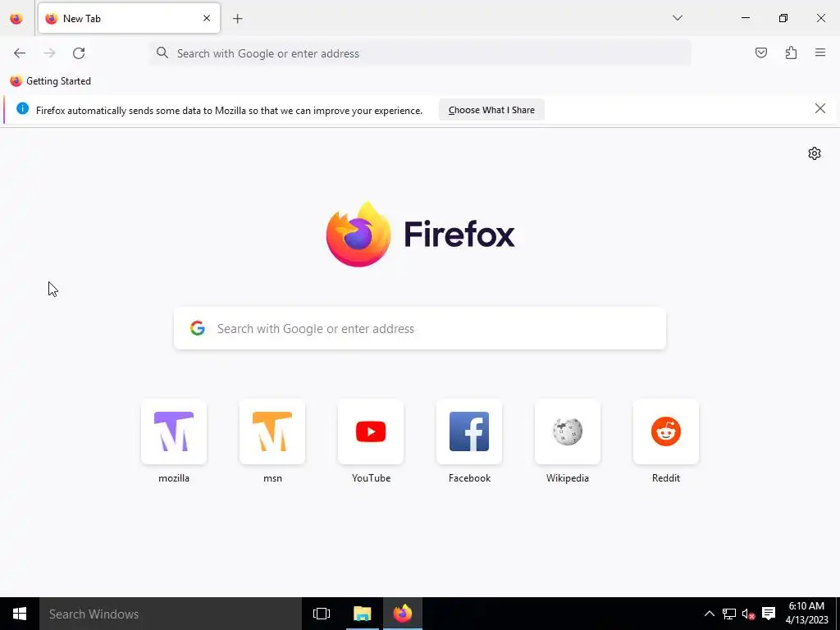Select the New Tab tab
Image resolution: width=840 pixels, height=630 pixels.
click(x=129, y=18)
